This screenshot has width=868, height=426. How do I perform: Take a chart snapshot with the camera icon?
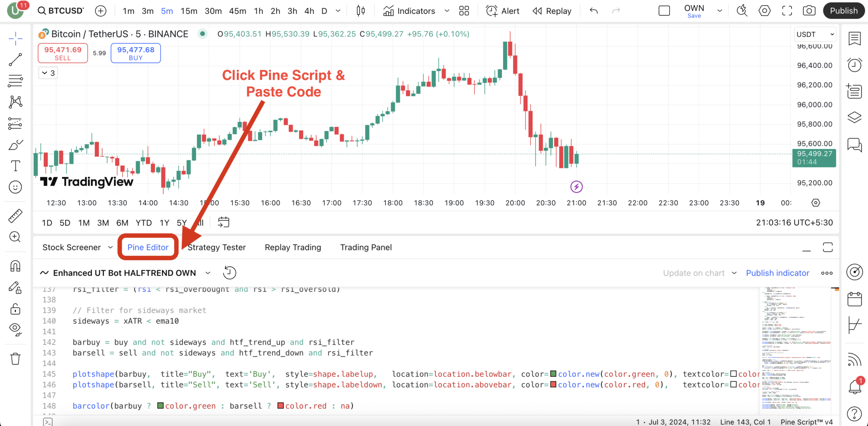[x=809, y=11]
